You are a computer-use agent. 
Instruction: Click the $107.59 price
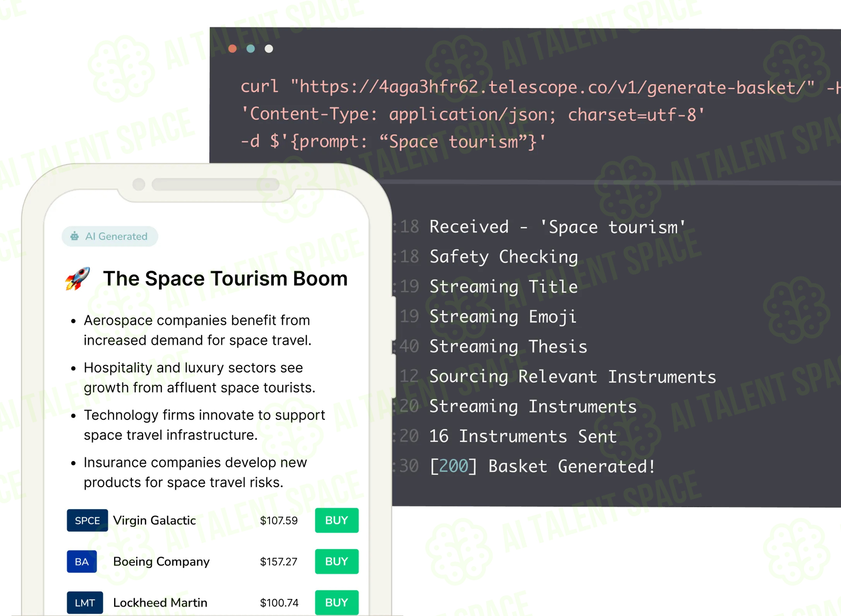[x=279, y=520]
